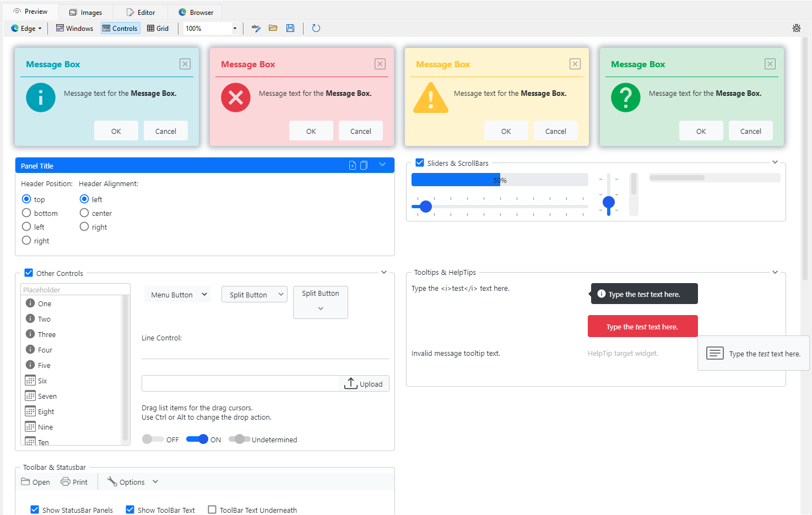Screen dimensions: 812x515
Task: Uncheck Show StatusBar Panels
Action: click(35, 509)
